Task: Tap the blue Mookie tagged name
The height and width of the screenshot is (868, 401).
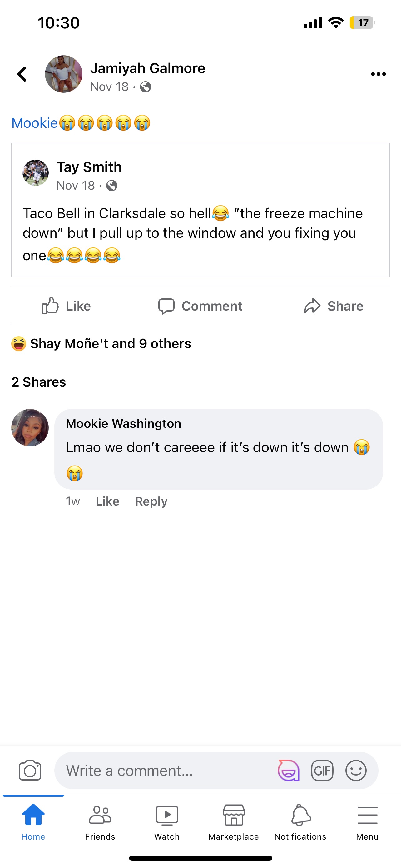Action: pyautogui.click(x=35, y=123)
